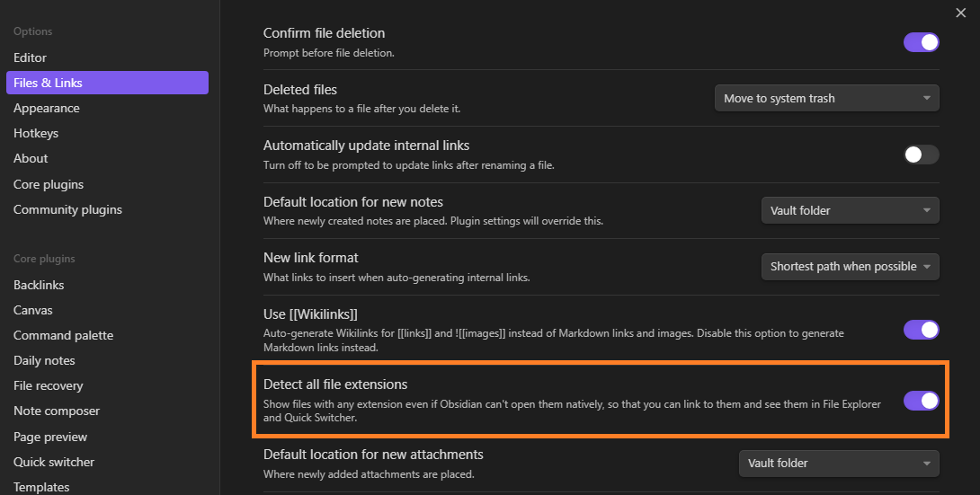Select Command palette plugin settings
980x495 pixels.
(63, 335)
